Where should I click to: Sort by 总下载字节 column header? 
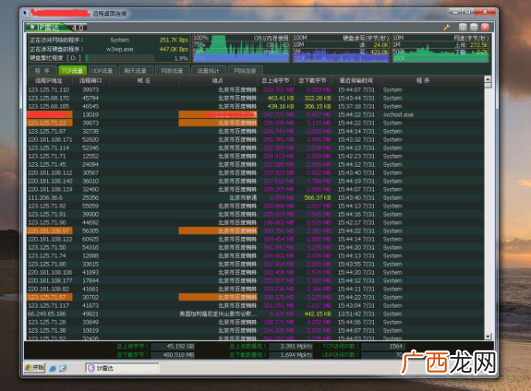(312, 81)
